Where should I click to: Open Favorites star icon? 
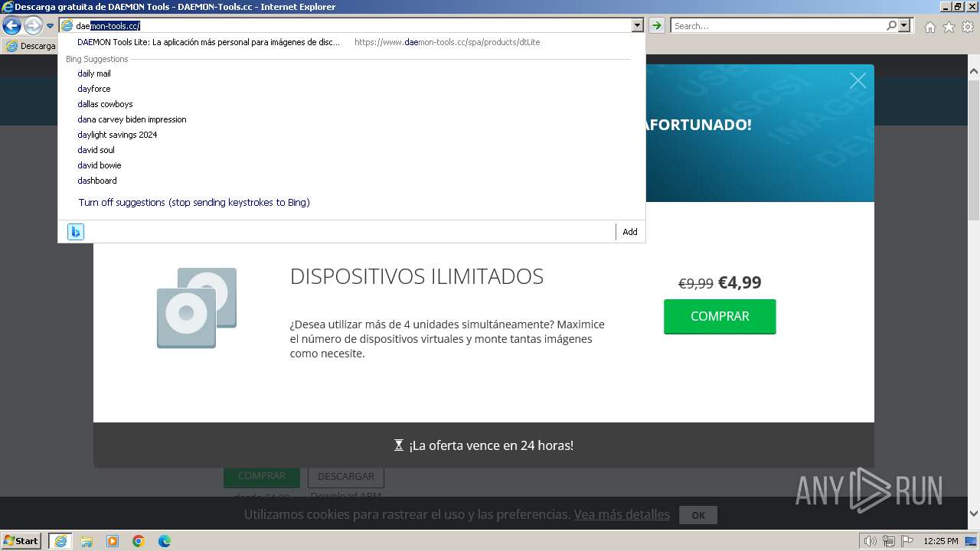pyautogui.click(x=949, y=27)
